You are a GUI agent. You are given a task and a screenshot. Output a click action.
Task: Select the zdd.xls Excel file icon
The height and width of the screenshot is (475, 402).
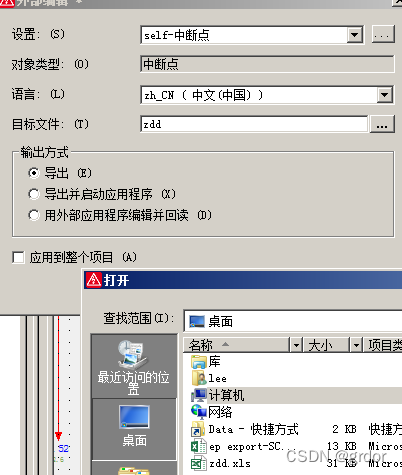[x=198, y=464]
